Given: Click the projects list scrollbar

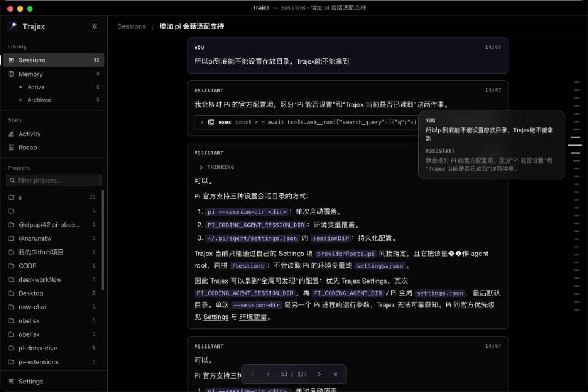Looking at the screenshot, I should 102,240.
